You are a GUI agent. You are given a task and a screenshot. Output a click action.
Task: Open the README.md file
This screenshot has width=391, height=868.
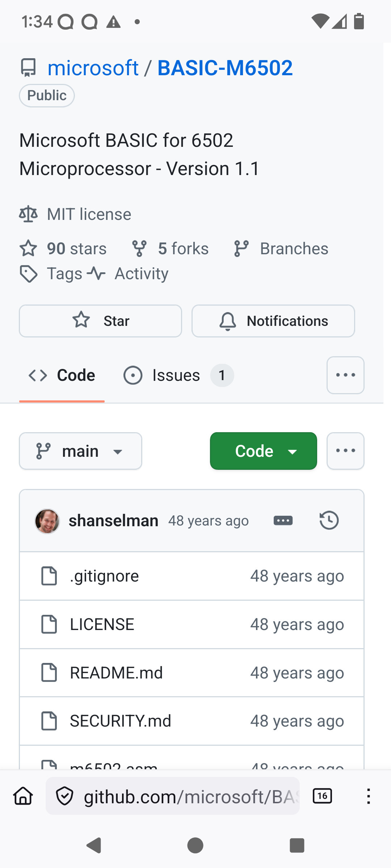pyautogui.click(x=116, y=673)
